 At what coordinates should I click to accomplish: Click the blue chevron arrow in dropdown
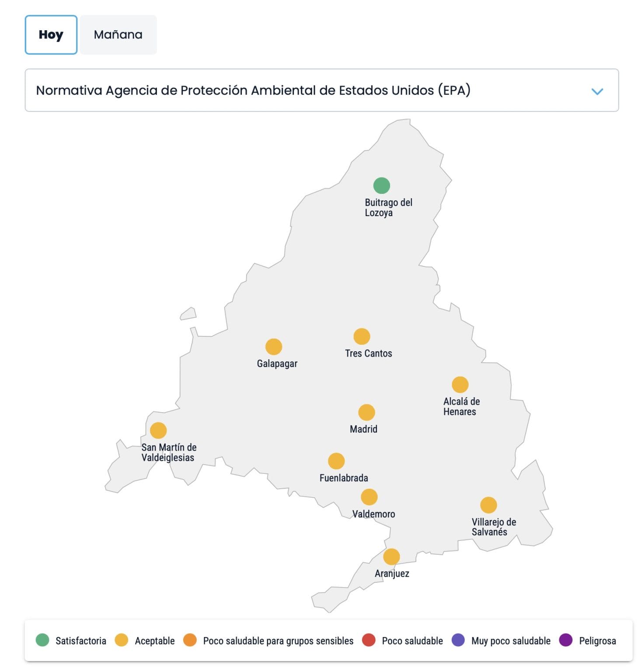click(597, 91)
